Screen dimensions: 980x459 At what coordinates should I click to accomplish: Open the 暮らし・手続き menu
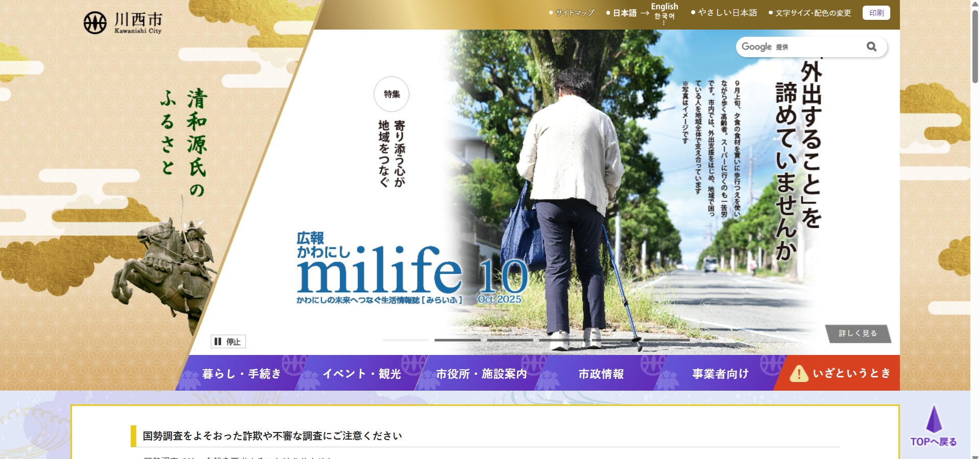[241, 373]
